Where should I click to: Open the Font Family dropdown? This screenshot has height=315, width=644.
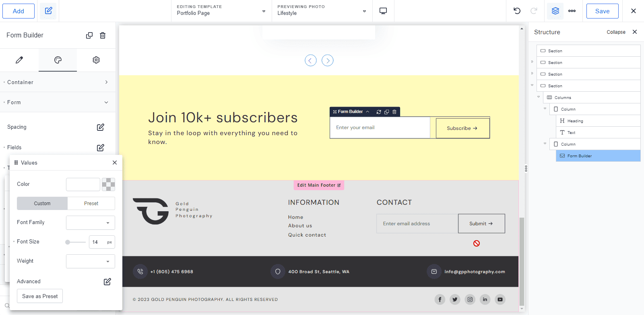[x=91, y=223]
